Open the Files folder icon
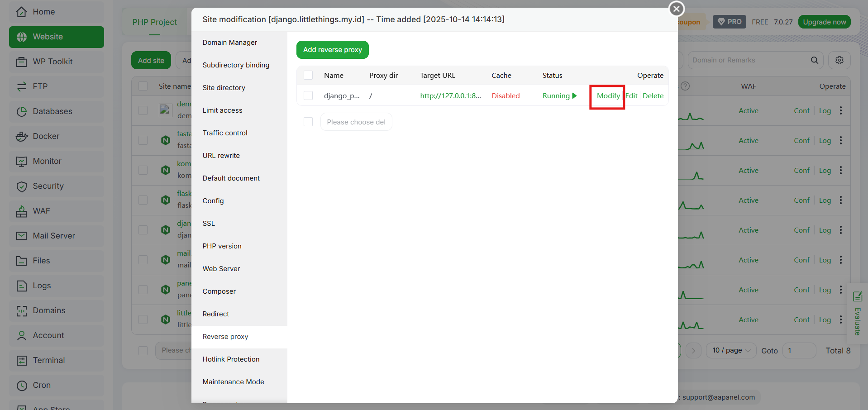Screen dimensions: 868x410 pos(21,261)
